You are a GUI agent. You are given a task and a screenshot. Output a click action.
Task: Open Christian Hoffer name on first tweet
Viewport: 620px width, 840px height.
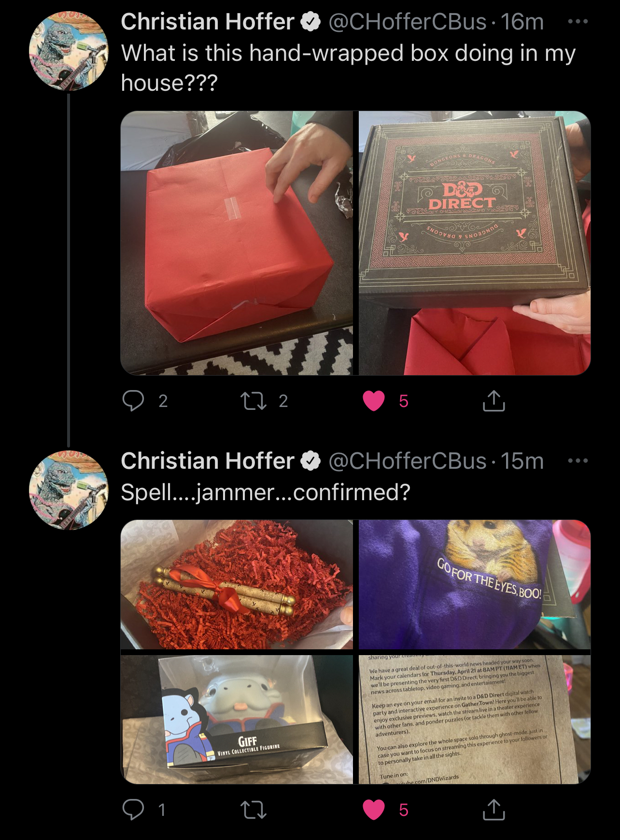pyautogui.click(x=208, y=22)
